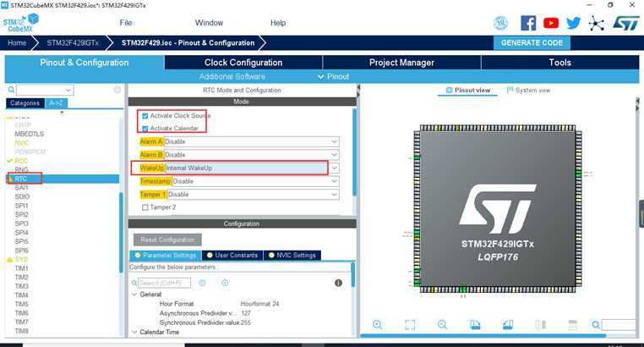644x347 pixels.
Task: Switch to the A->Z list tab
Action: click(56, 103)
